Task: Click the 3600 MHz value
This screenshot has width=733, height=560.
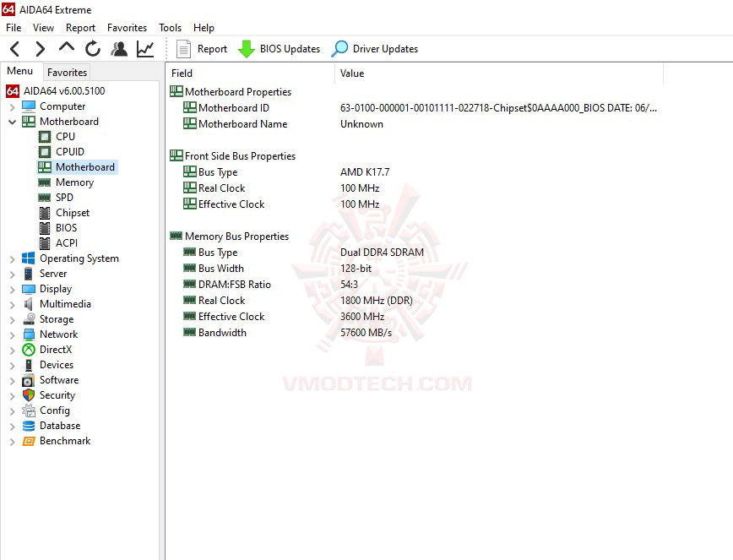Action: coord(362,317)
